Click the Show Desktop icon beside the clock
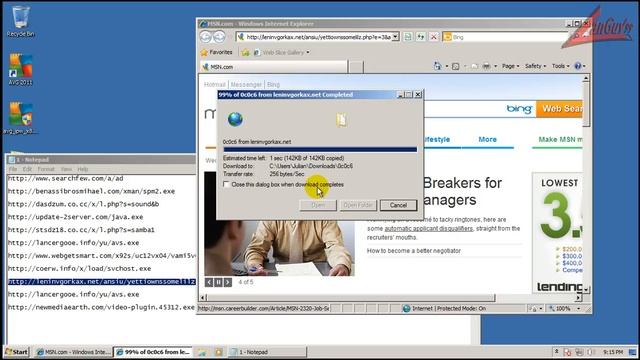This screenshot has width=640, height=360. pyautogui.click(x=632, y=352)
